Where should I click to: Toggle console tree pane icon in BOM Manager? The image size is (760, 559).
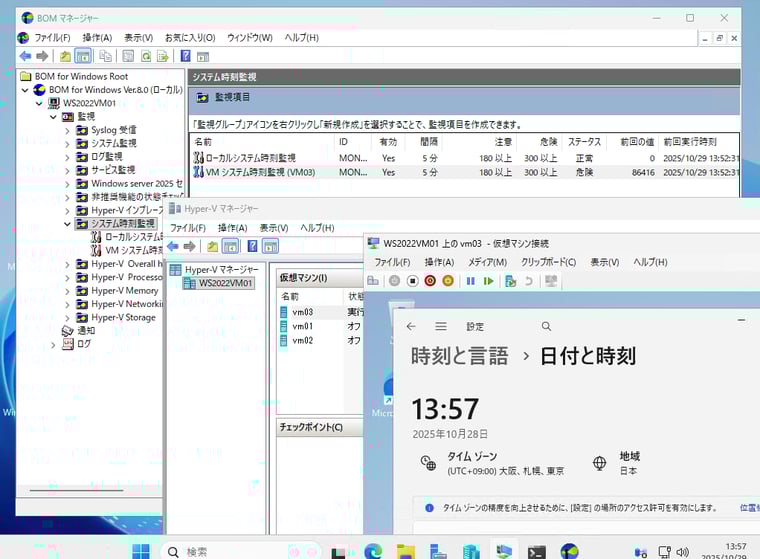[x=83, y=56]
